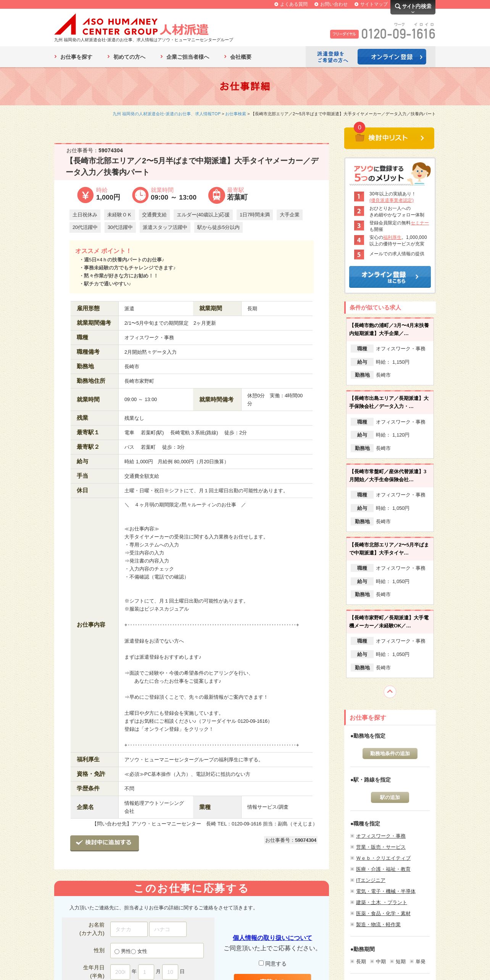This screenshot has width=490, height=980.
Task: Open 初めての方へ nav menu
Action: (x=126, y=57)
